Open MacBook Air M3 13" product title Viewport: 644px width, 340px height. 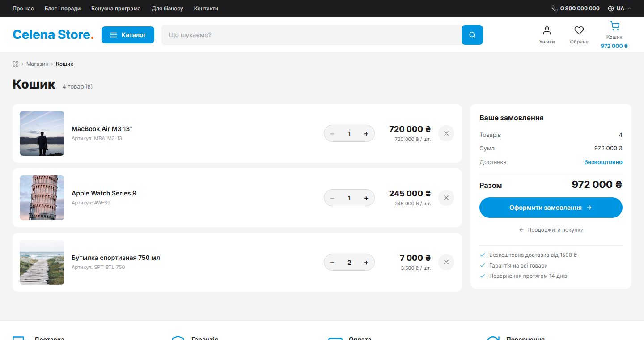click(102, 129)
